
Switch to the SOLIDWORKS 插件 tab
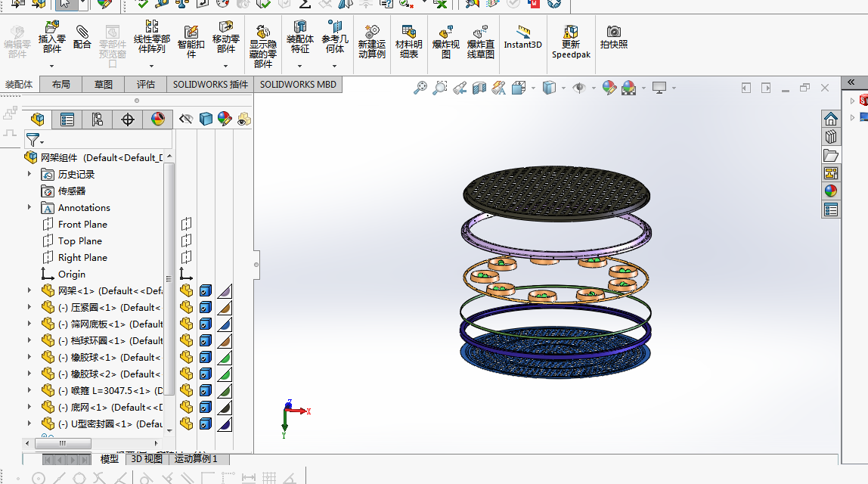[210, 85]
